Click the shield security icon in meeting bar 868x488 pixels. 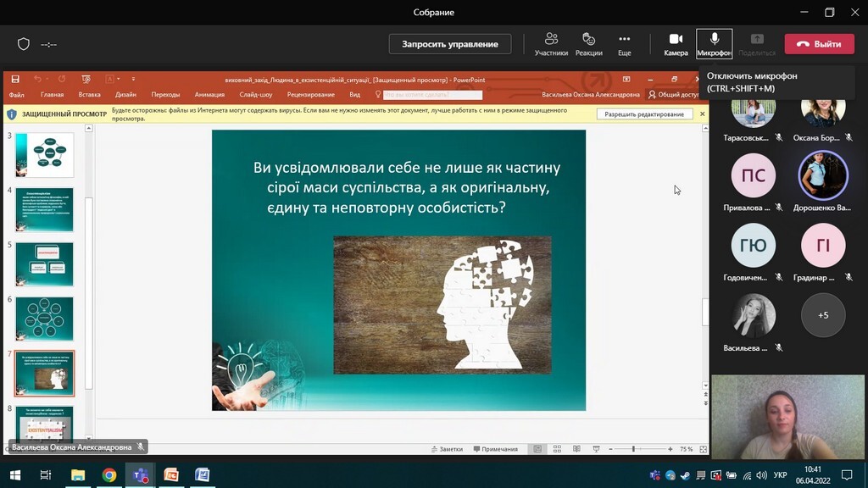24,44
